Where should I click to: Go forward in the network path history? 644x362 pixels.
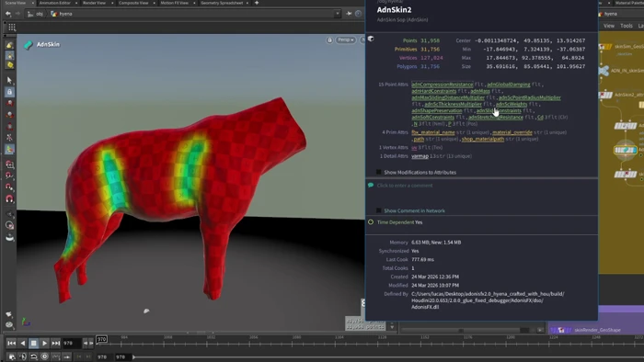pyautogui.click(x=17, y=14)
